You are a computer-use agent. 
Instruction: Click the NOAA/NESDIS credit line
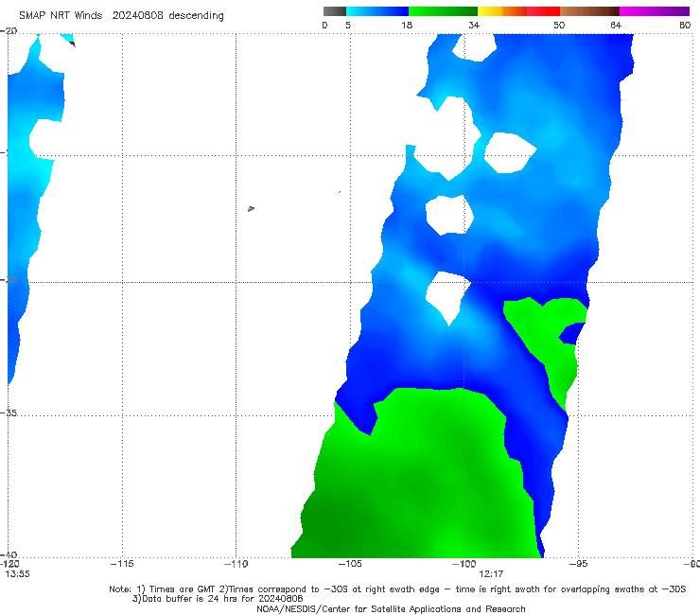(x=391, y=608)
